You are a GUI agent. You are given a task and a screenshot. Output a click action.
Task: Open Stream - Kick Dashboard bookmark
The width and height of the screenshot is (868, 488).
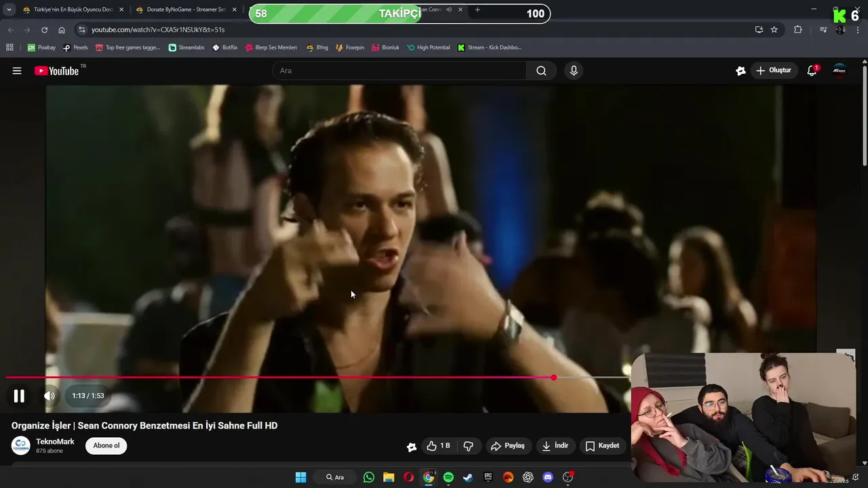click(490, 47)
